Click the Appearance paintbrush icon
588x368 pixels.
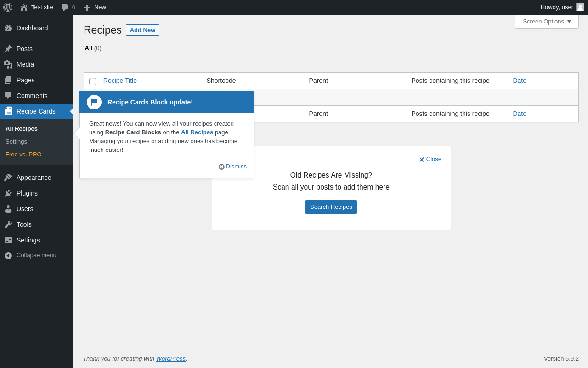(x=8, y=178)
